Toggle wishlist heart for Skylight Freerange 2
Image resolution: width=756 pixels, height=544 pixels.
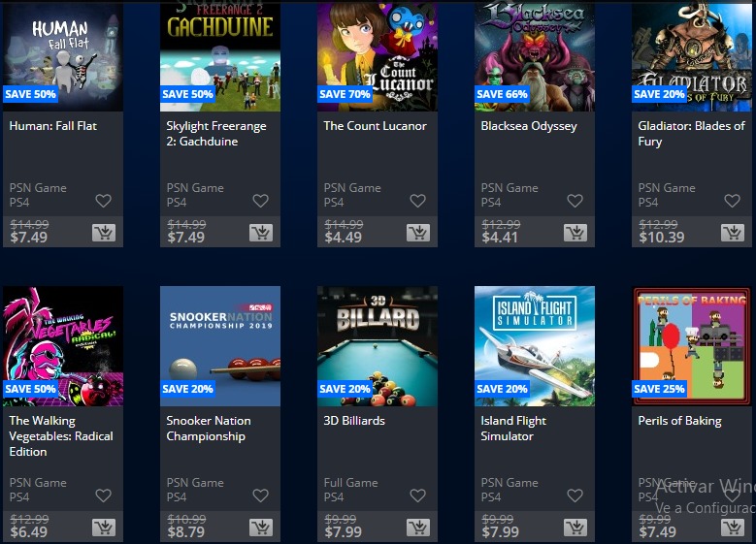260,201
